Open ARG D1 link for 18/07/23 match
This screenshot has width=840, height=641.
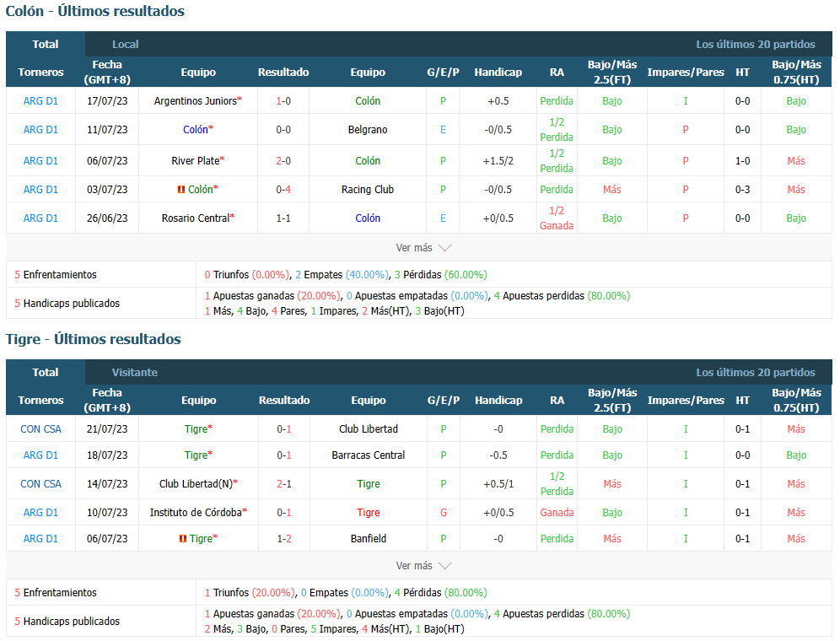[40, 455]
